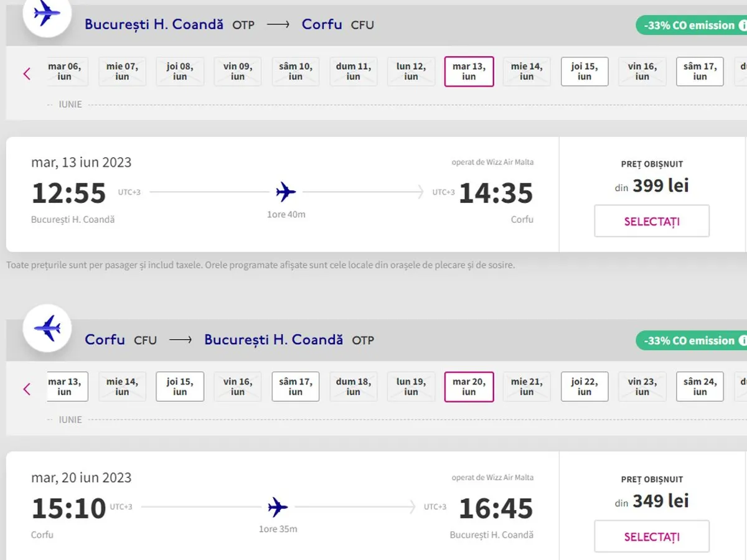Select return date joi 15 iun
Image resolution: width=747 pixels, height=560 pixels.
tap(180, 386)
